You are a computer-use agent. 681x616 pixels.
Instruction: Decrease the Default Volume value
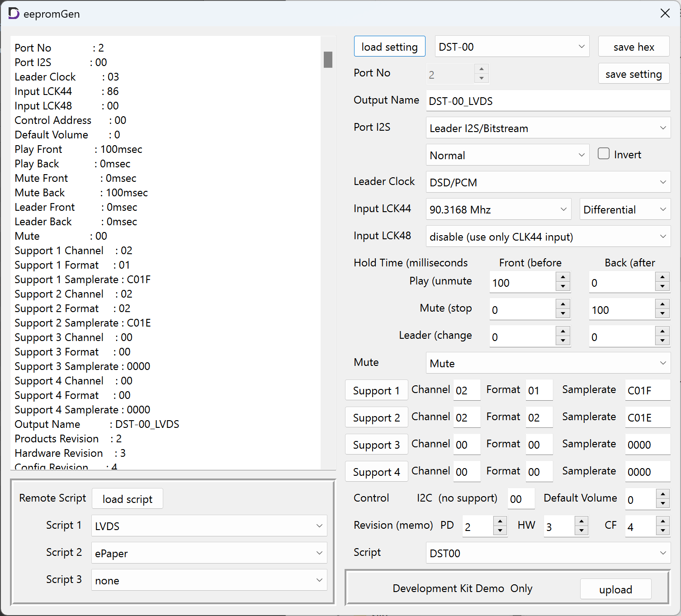point(662,504)
